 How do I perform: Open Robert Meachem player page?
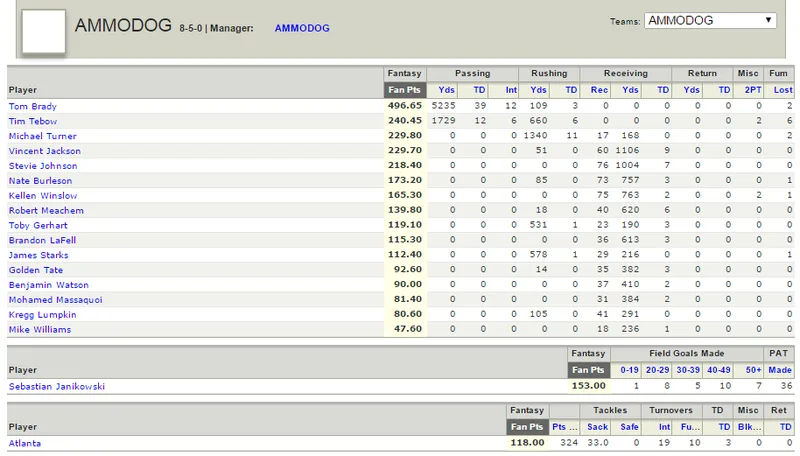tap(46, 210)
